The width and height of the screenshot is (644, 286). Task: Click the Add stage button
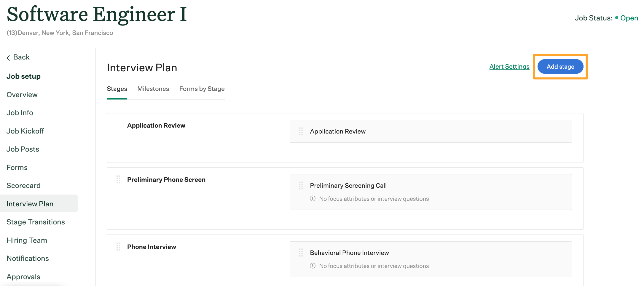(560, 67)
